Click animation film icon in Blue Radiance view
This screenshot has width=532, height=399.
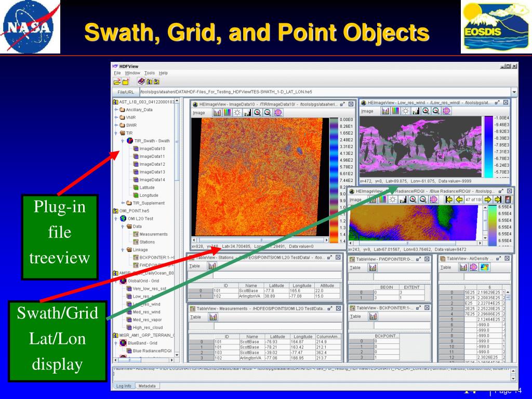point(508,199)
